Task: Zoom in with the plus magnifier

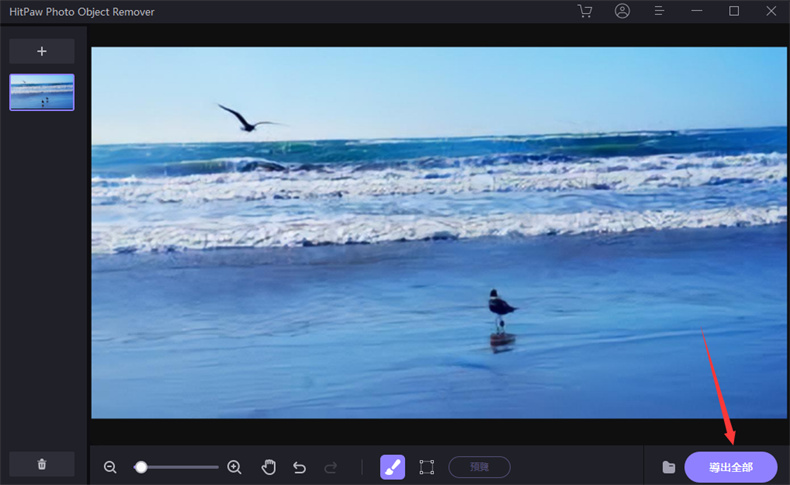Action: 234,467
